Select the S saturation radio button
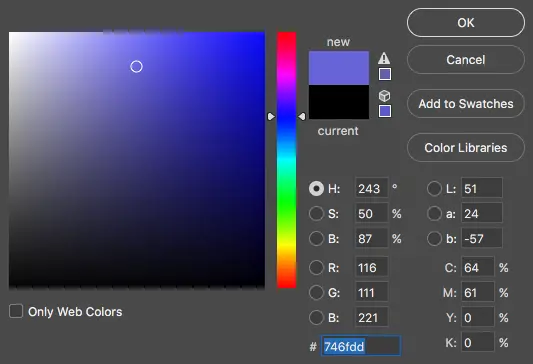 (x=316, y=213)
